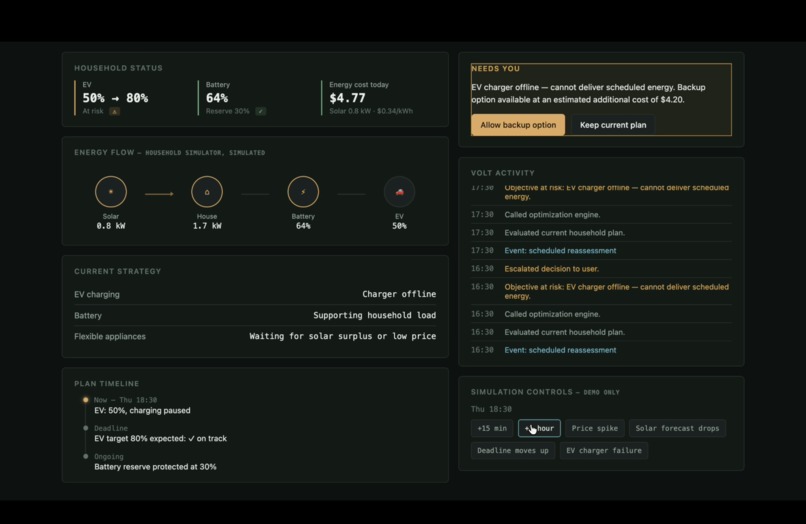Screen dimensions: 806x524
Task: Click the 'EV charging' strategy row label
Action: click(x=97, y=295)
